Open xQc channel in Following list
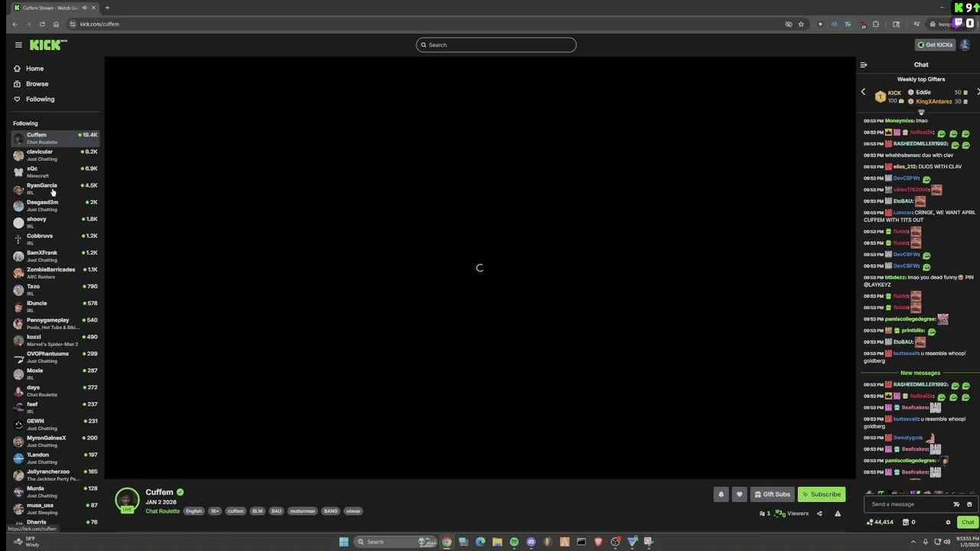 [x=55, y=172]
